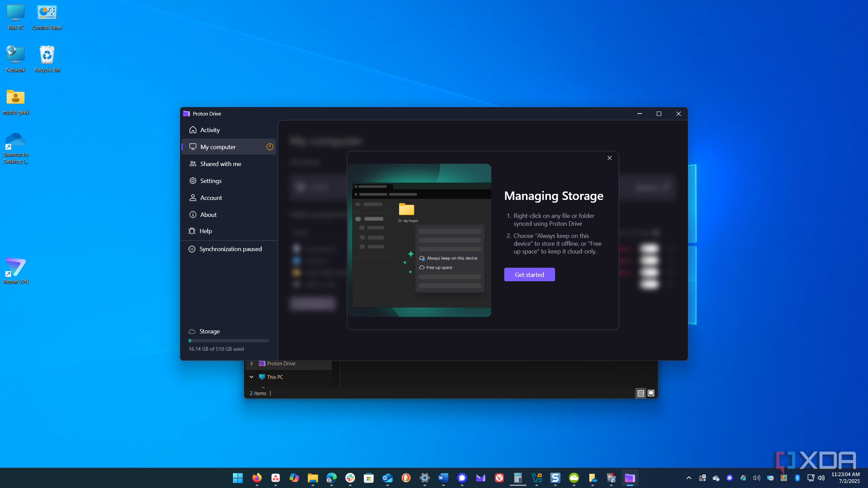Screen dimensions: 868x488
Task: Open Vivaldi browser from the taskbar
Action: point(499,478)
